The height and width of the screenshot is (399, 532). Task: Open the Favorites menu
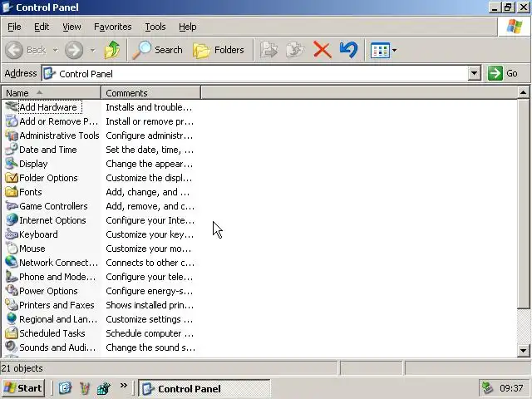pyautogui.click(x=113, y=27)
